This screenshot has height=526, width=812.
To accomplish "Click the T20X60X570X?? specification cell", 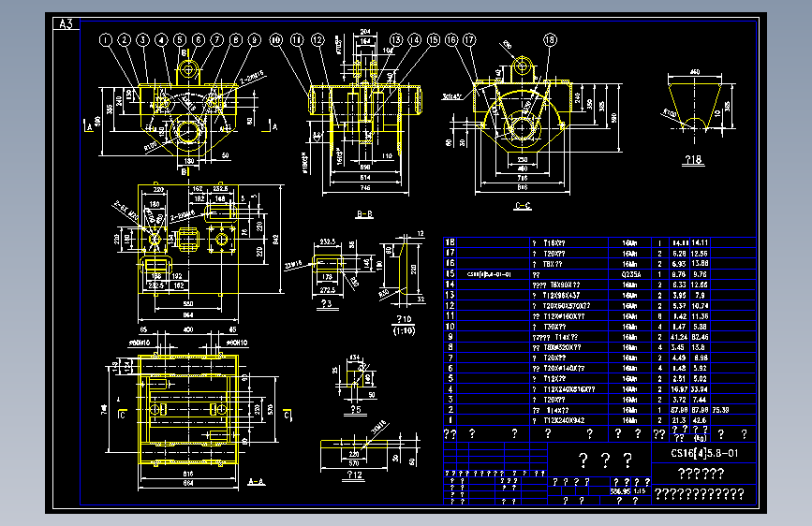I will (567, 305).
